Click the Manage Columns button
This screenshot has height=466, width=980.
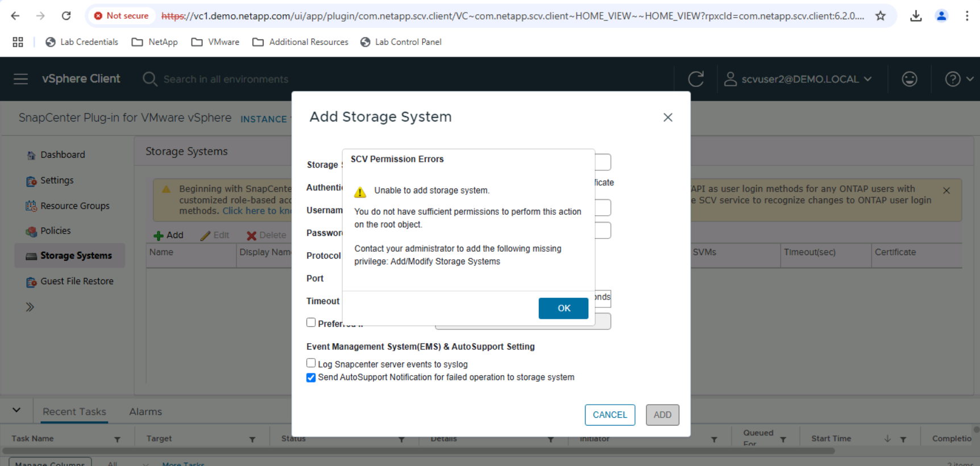[50, 463]
